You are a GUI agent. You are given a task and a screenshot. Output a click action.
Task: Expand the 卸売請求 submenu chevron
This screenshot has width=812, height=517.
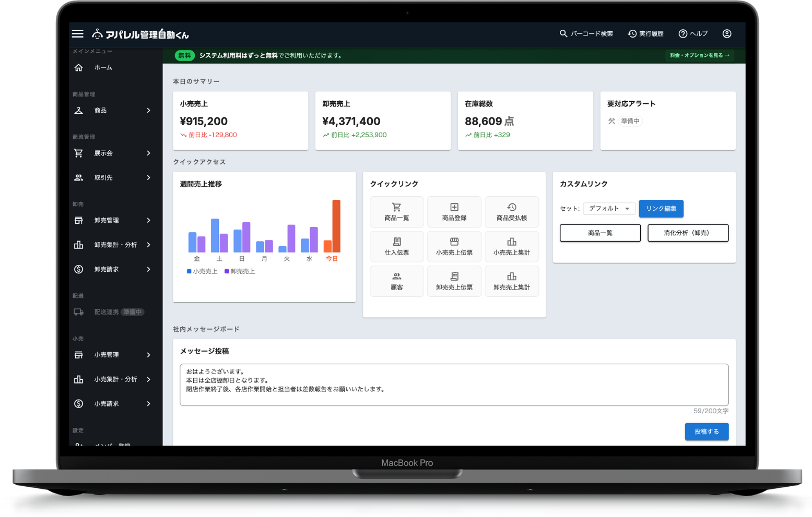[x=149, y=270]
